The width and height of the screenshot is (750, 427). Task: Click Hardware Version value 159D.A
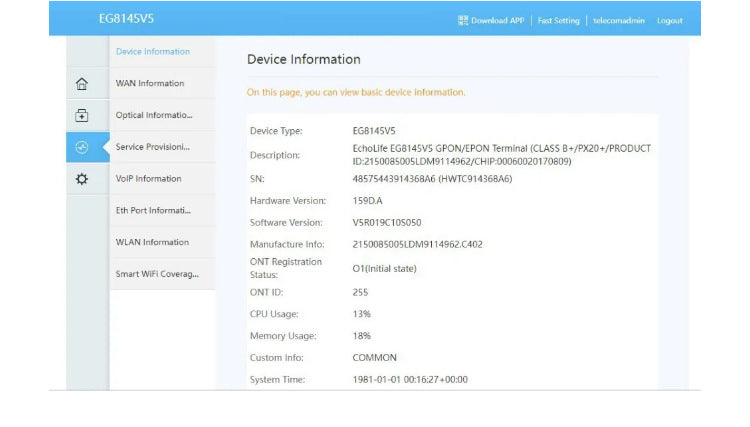pyautogui.click(x=367, y=201)
